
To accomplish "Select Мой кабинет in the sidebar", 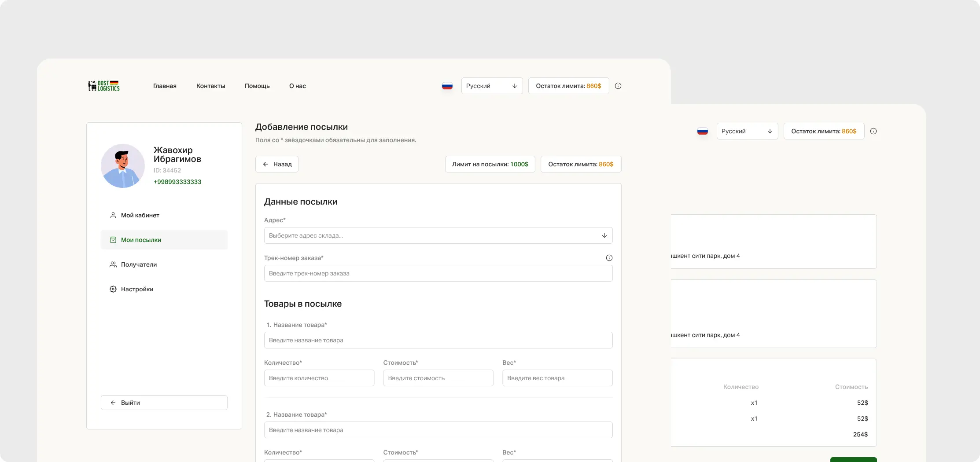I will 164,215.
